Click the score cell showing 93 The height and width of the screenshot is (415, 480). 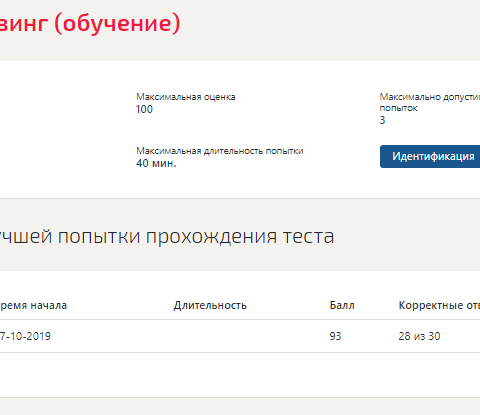click(335, 336)
